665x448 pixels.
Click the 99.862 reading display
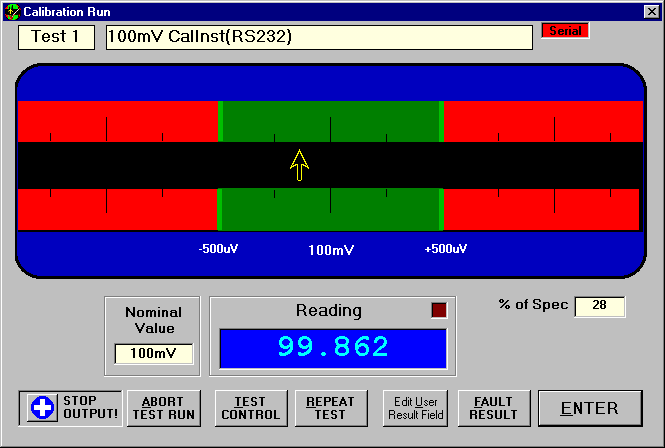tap(332, 347)
